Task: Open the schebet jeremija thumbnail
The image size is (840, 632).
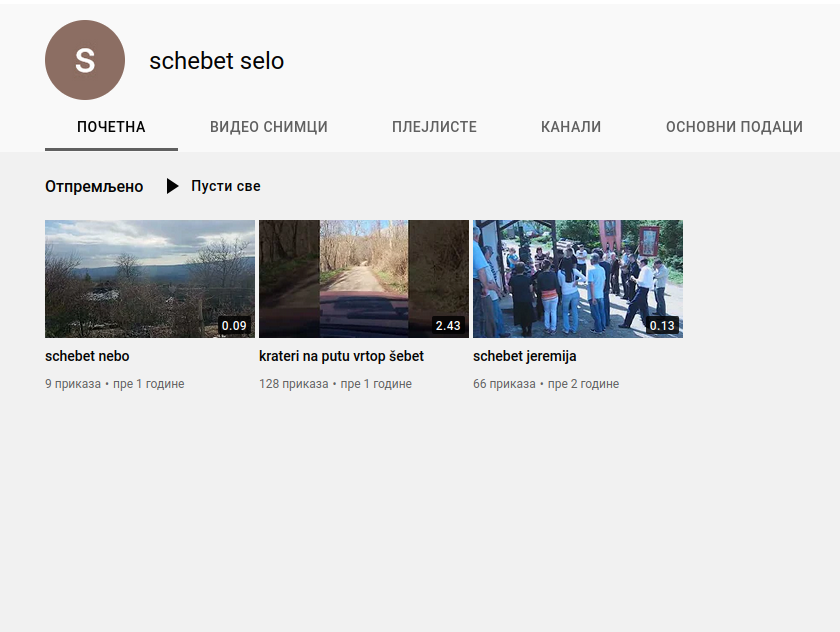Action: click(578, 279)
